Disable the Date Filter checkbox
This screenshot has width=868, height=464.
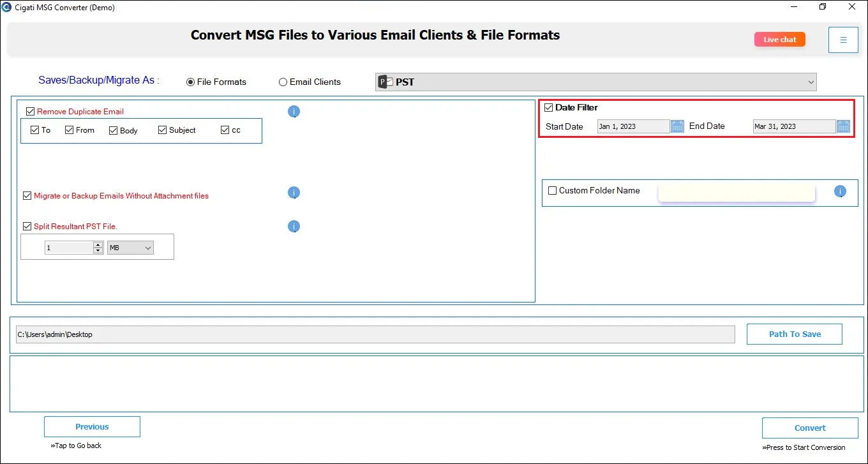click(548, 107)
